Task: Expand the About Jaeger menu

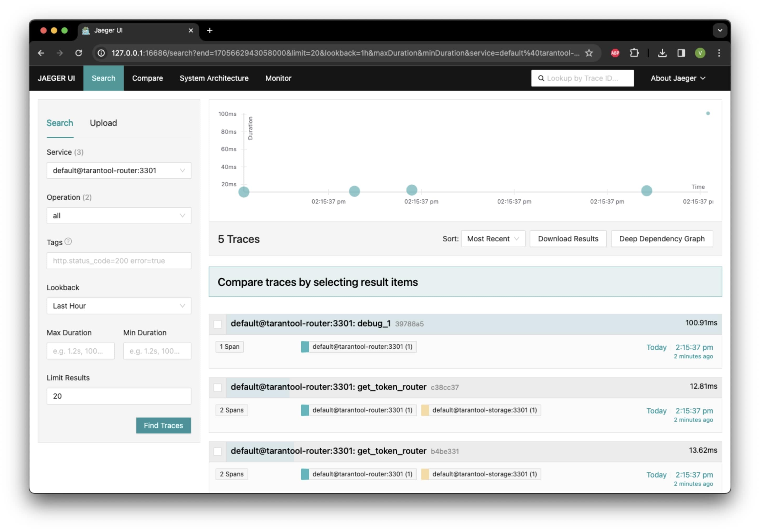Action: pyautogui.click(x=678, y=78)
